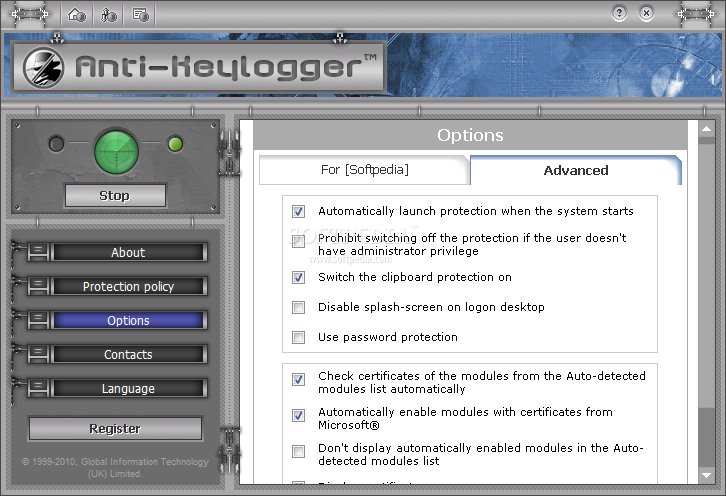The height and width of the screenshot is (496, 726).
Task: Enable Disable splash-screen on logon desktop
Action: [299, 308]
